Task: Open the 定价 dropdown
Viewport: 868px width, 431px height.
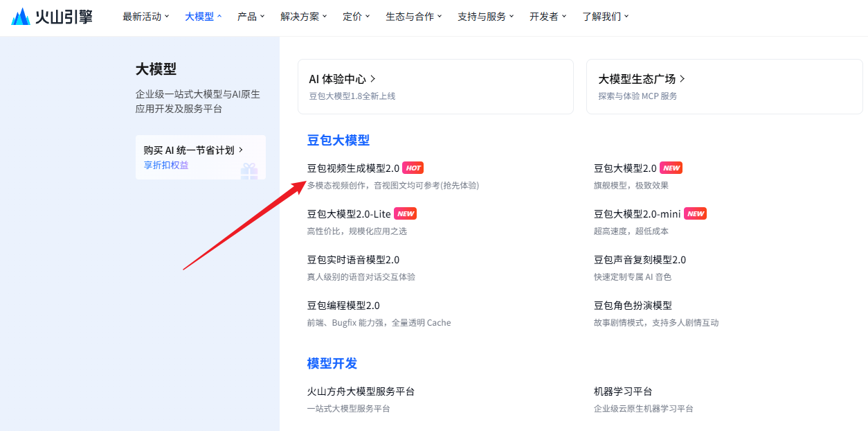Action: coord(356,17)
